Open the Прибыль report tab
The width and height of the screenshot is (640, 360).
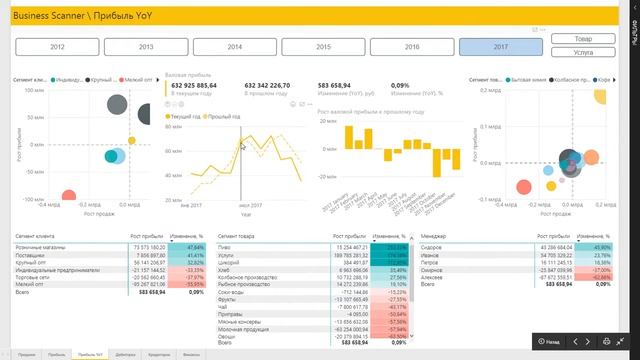(56, 355)
